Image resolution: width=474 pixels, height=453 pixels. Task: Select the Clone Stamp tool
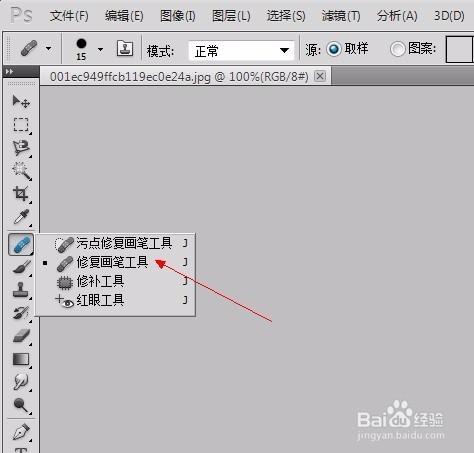pos(21,290)
